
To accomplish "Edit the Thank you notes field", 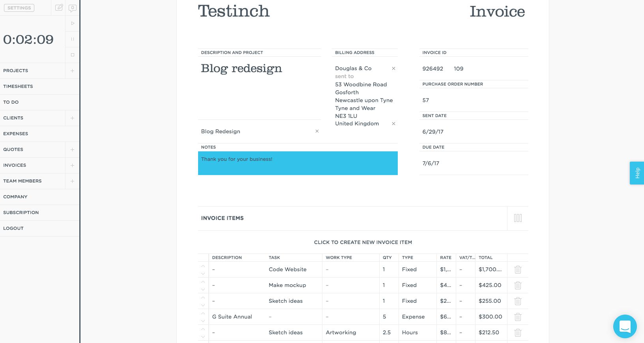I will click(298, 163).
